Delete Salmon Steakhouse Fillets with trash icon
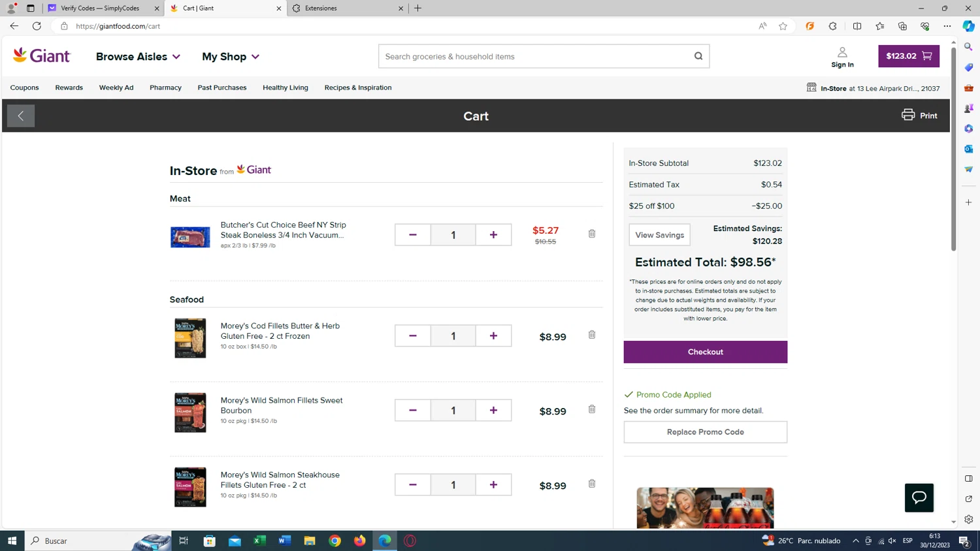980x551 pixels. [592, 484]
